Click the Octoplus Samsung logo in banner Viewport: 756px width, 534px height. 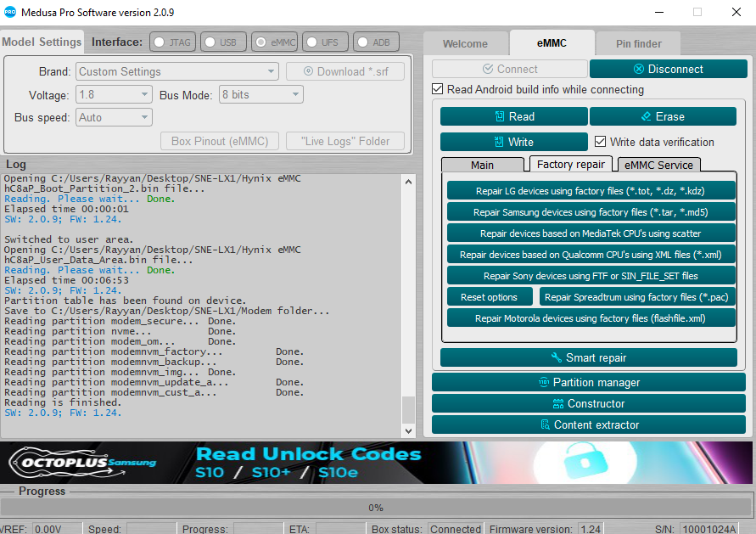(x=82, y=463)
